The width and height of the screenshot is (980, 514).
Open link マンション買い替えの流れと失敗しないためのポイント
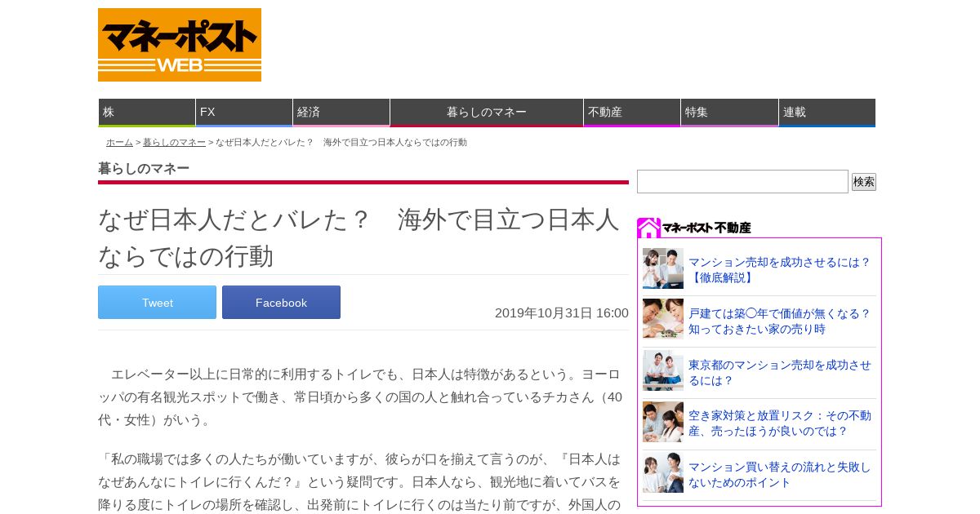click(780, 474)
